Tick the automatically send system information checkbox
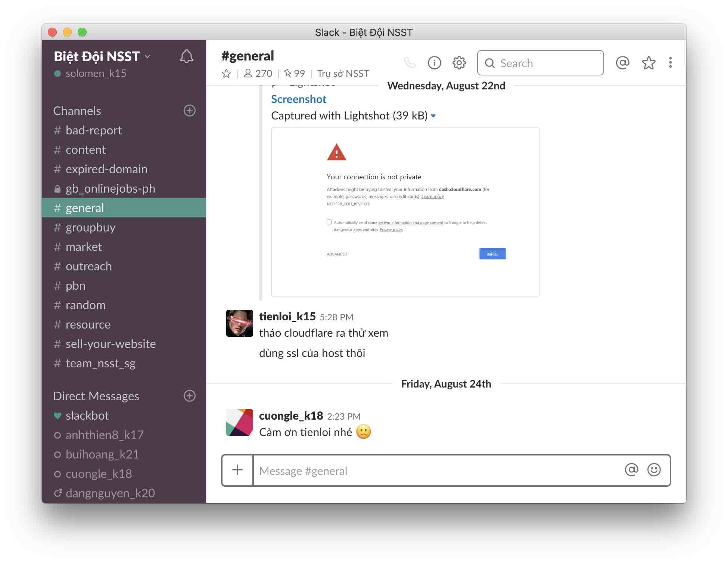Viewport: 728px width, 563px height. [329, 222]
